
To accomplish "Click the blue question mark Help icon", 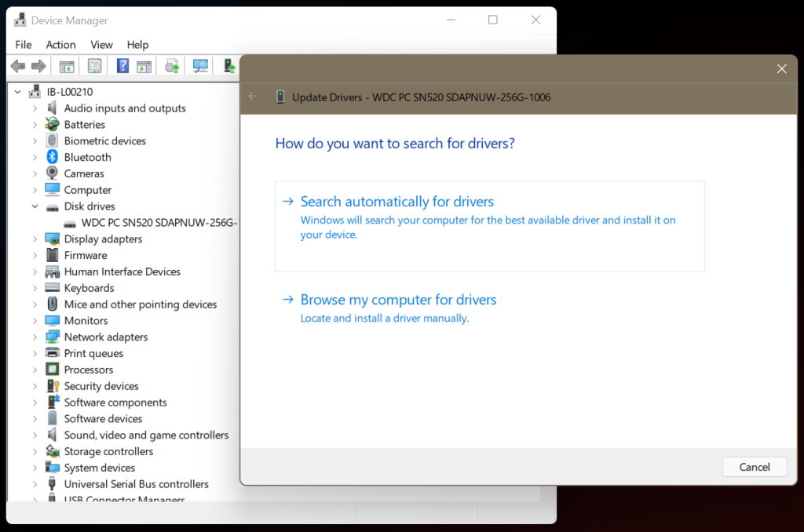I will pos(122,66).
